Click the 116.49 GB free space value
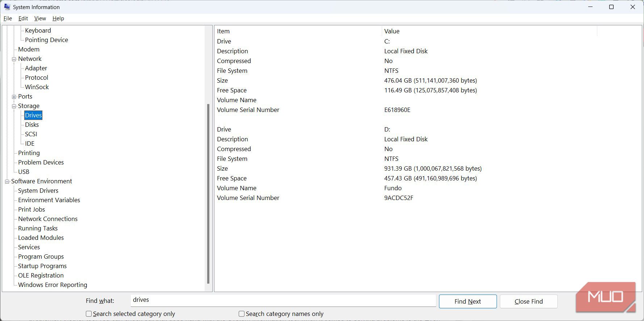The width and height of the screenshot is (644, 321). pos(430,90)
